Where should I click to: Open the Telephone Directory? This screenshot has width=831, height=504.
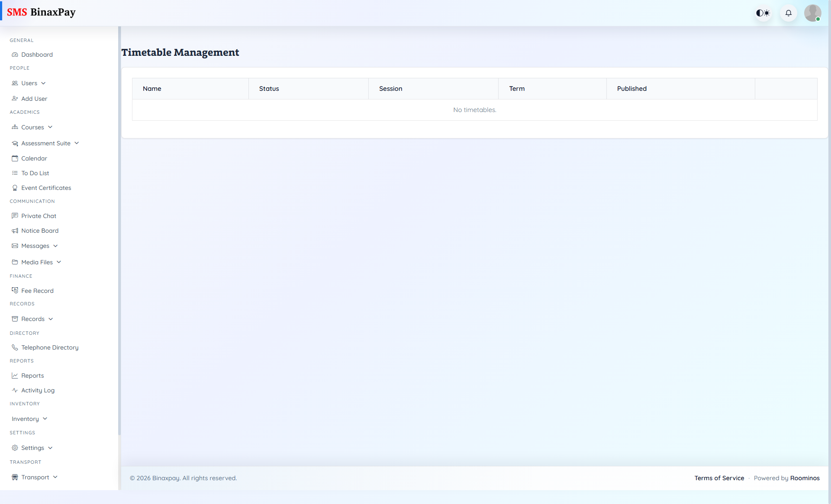point(49,347)
